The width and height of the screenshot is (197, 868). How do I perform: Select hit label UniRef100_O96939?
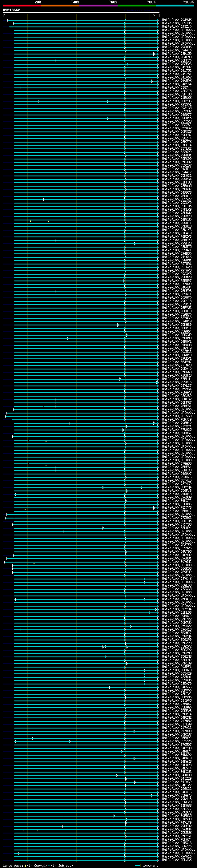(177, 497)
